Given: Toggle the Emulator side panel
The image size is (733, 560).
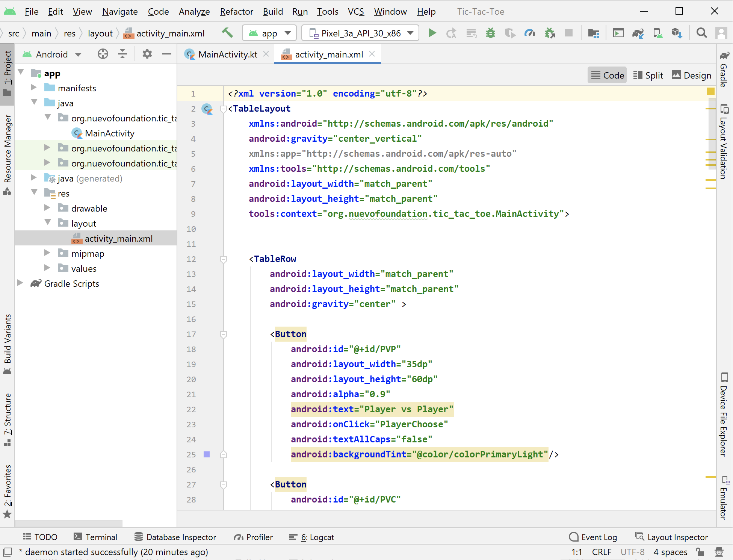Looking at the screenshot, I should [x=724, y=504].
